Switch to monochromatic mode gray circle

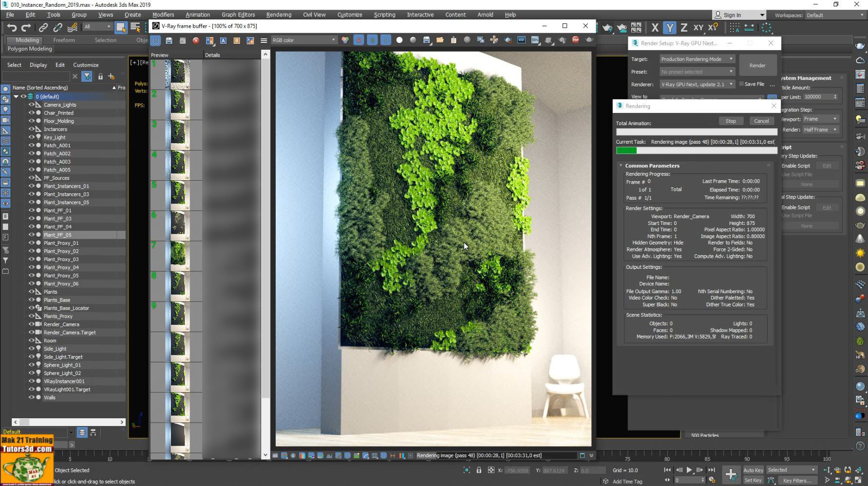(413, 40)
